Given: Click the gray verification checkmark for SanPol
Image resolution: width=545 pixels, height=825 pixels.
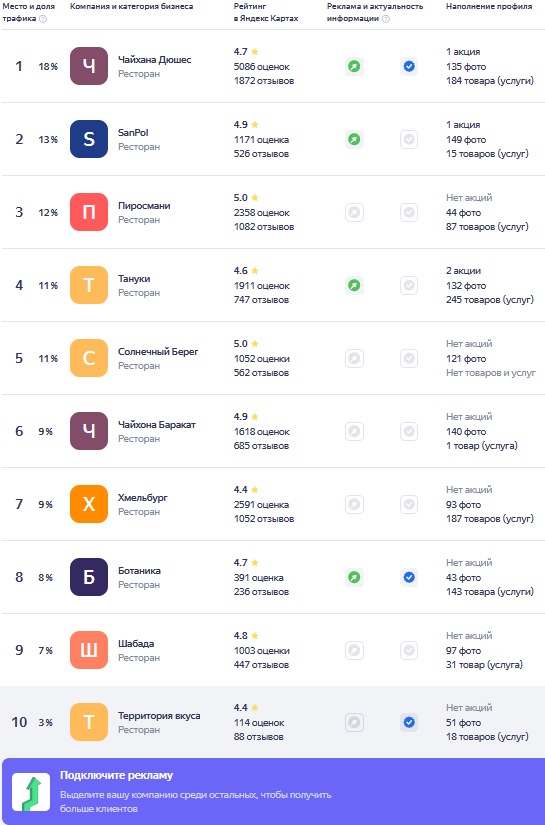Looking at the screenshot, I should 409,139.
